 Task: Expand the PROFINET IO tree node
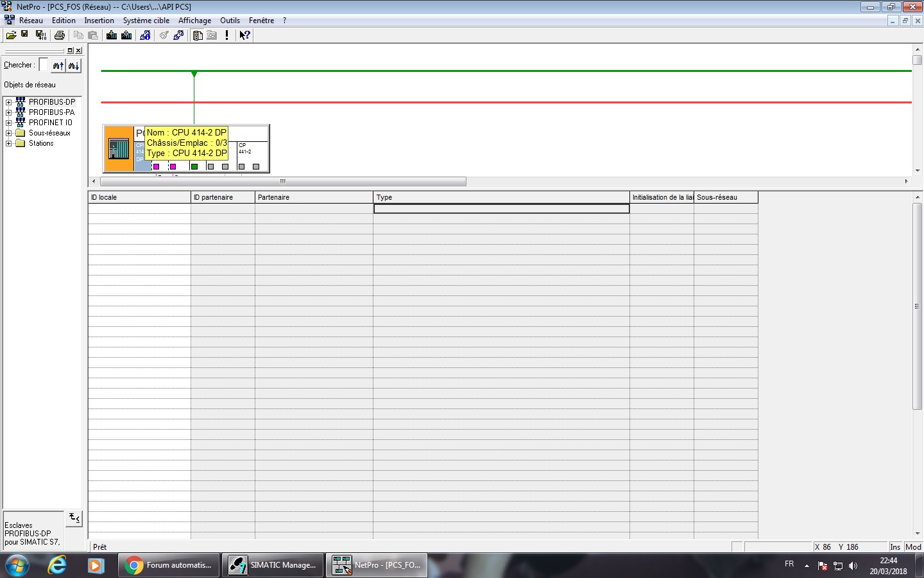[9, 123]
